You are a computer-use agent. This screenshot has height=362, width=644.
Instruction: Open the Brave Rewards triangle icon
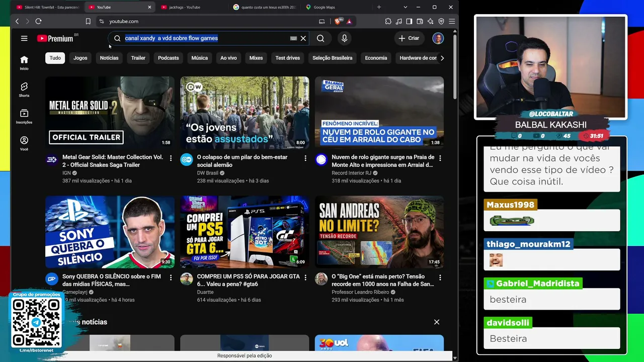pos(349,21)
